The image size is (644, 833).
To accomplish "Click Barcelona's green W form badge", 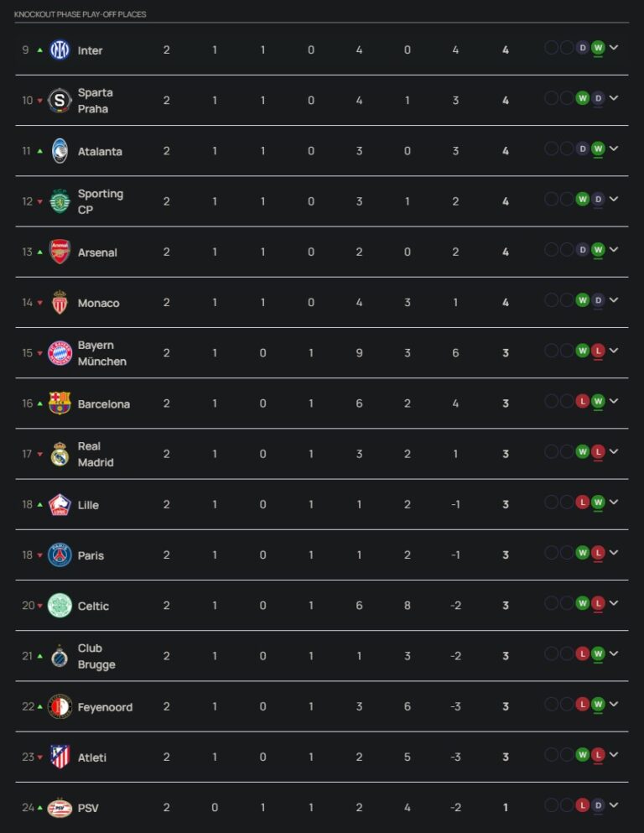I will pyautogui.click(x=598, y=401).
